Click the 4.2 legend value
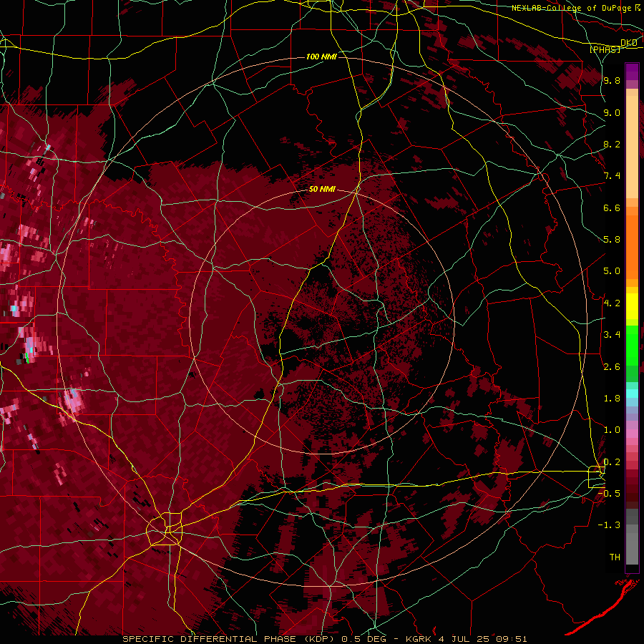Screen dimensions: 644x644 (612, 303)
